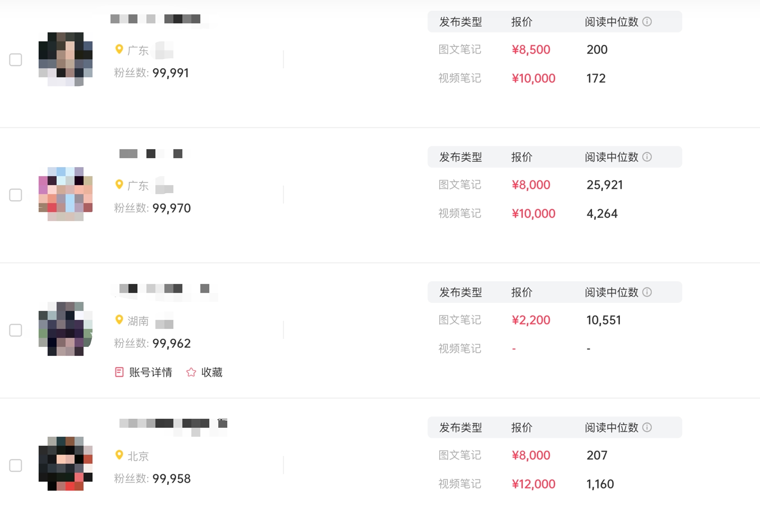Image resolution: width=760 pixels, height=532 pixels.
Task: Click the ¥12,000 video note price
Action: tap(534, 484)
